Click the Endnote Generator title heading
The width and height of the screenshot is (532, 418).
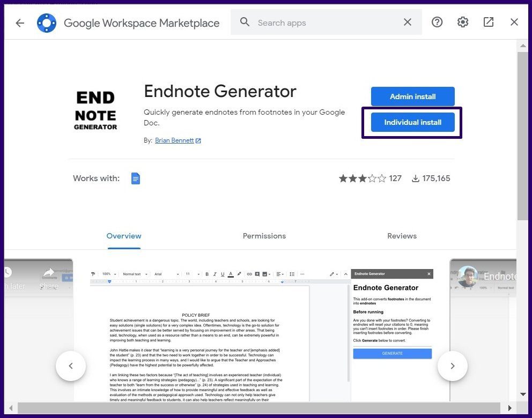(x=220, y=91)
